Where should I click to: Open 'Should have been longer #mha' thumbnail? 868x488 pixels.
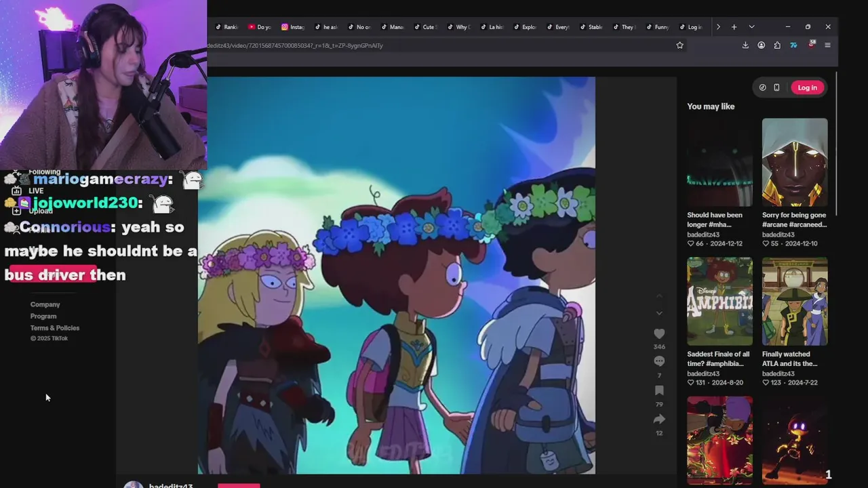point(719,163)
